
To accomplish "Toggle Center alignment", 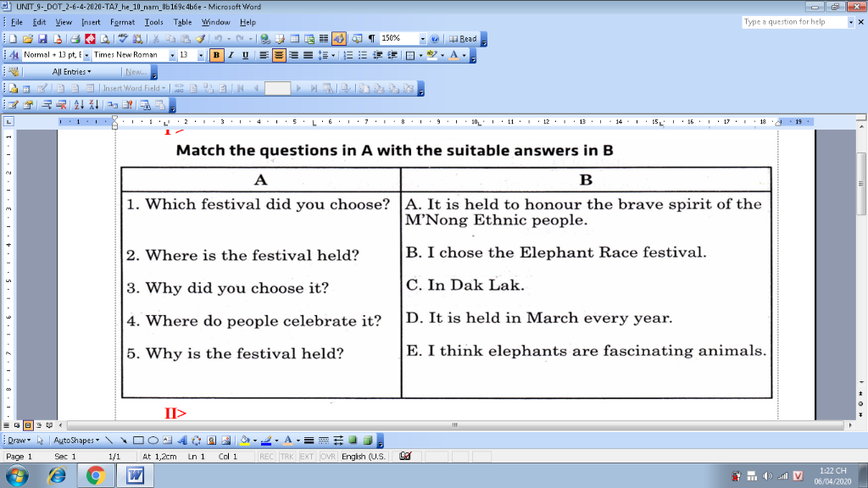I will click(278, 55).
